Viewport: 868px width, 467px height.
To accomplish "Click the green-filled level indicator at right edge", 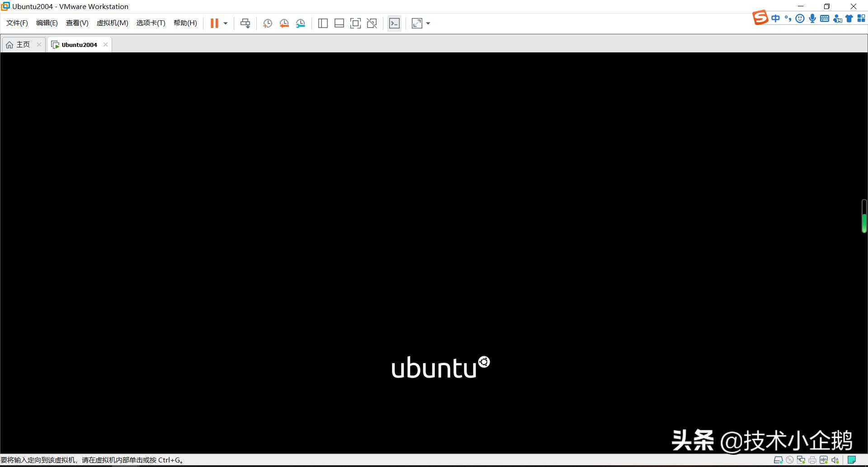I will click(864, 216).
